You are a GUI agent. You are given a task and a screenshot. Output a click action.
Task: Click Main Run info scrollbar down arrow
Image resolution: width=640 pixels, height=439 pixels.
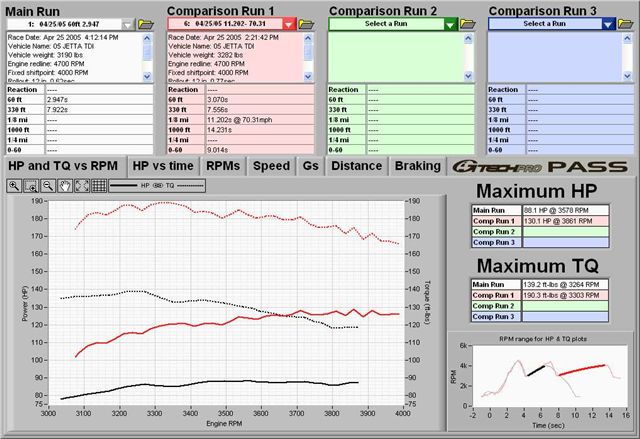147,76
